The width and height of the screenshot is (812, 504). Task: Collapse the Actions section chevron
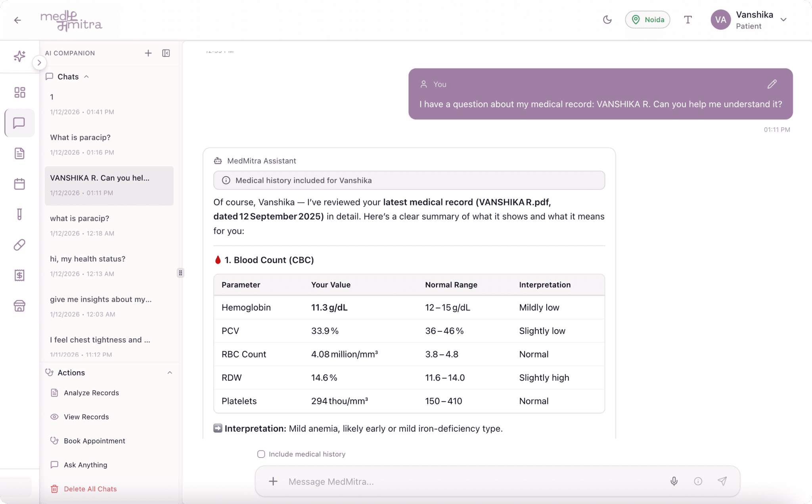click(170, 372)
